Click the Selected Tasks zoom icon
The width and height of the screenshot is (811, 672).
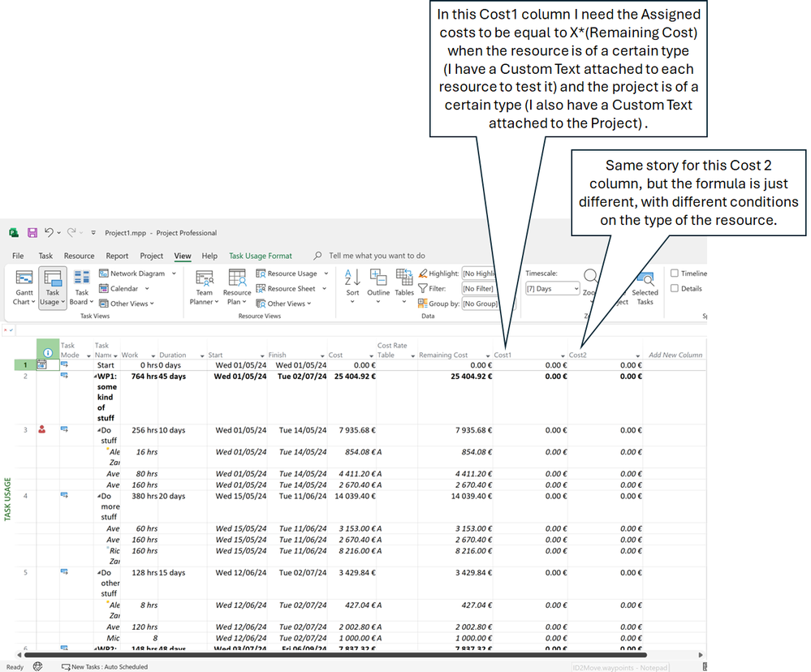click(x=645, y=280)
